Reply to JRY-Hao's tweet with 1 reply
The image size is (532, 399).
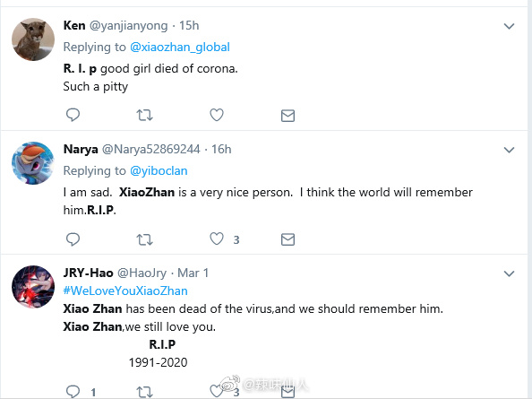coord(73,392)
